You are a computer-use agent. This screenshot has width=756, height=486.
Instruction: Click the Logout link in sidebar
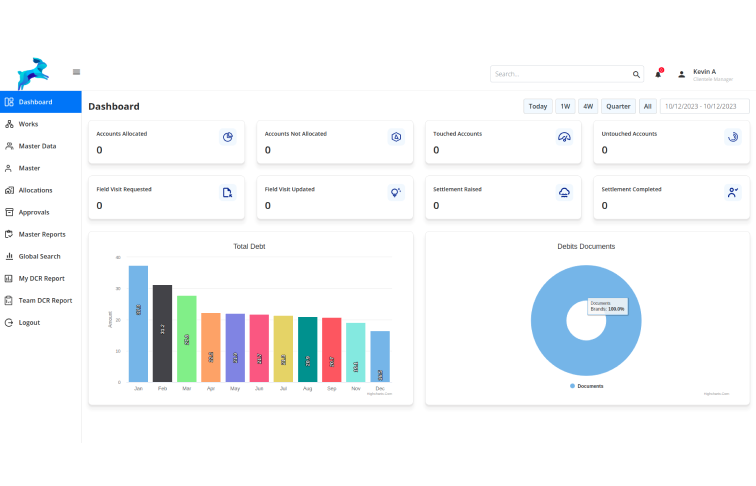click(x=29, y=322)
